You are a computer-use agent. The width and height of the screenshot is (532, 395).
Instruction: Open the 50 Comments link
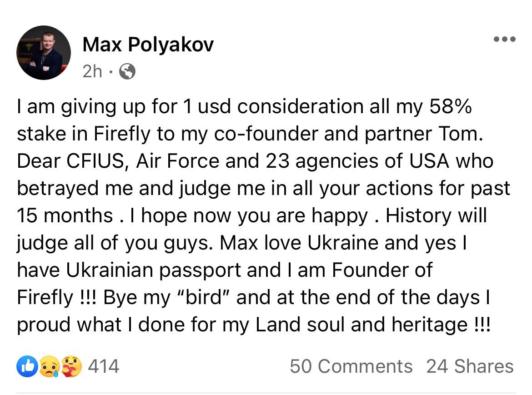tap(351, 366)
